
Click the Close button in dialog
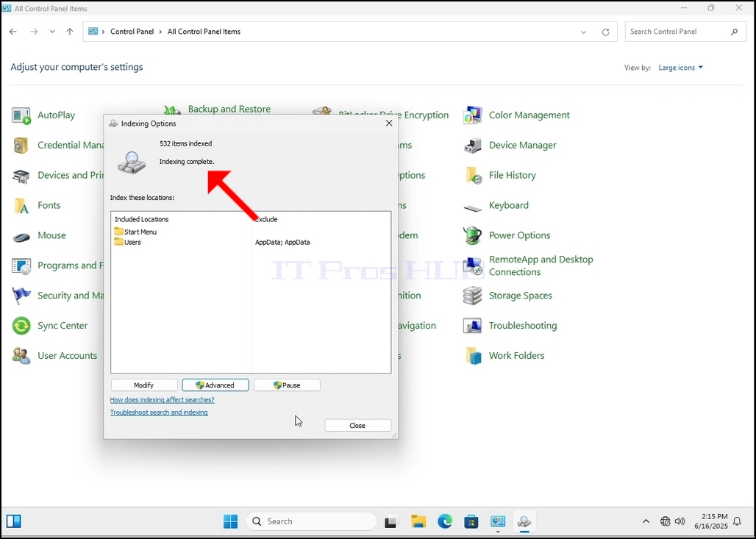357,426
